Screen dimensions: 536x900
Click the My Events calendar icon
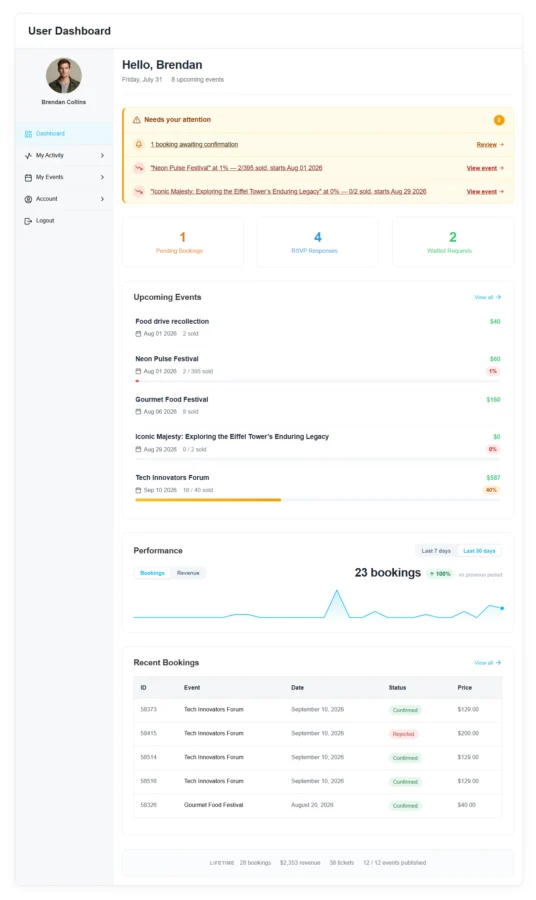(28, 177)
